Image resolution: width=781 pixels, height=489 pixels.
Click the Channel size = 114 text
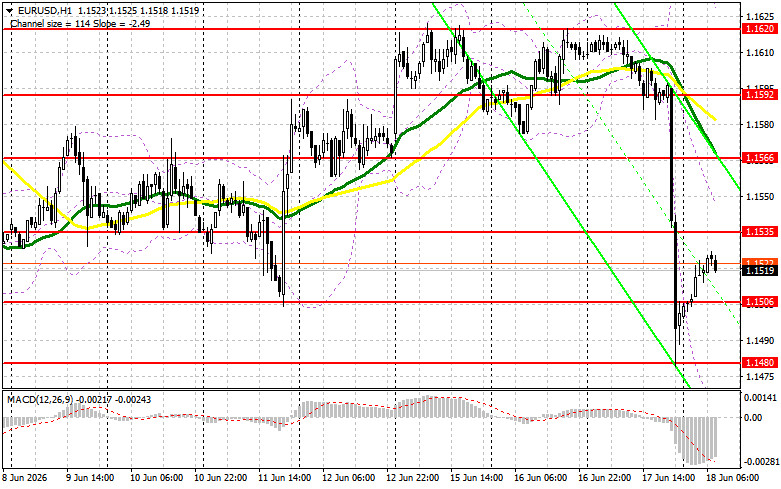(50, 23)
